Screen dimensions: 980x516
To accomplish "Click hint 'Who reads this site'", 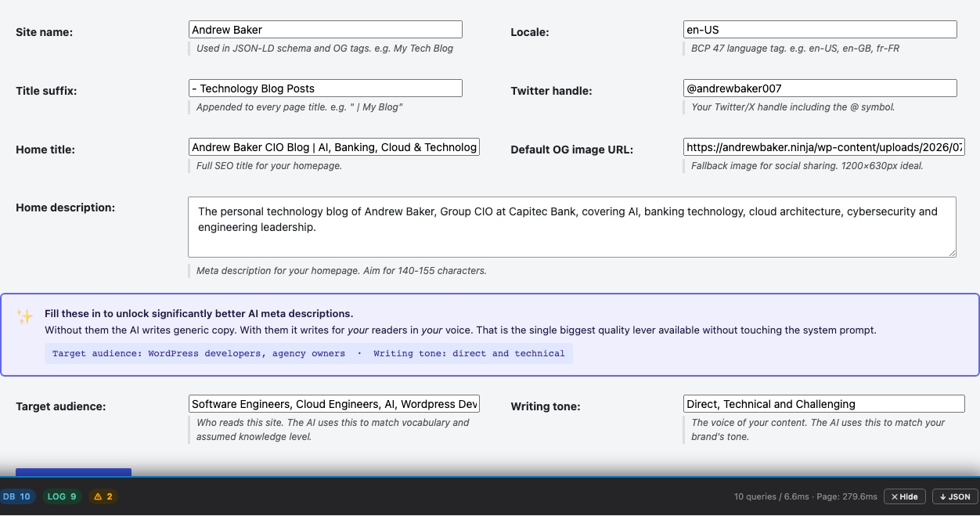I will tap(333, 429).
